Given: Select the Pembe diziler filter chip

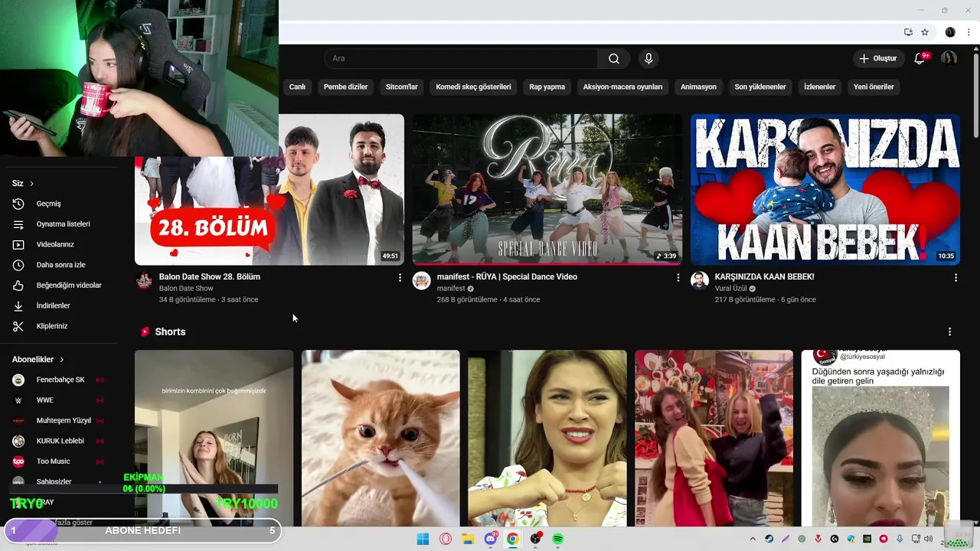Looking at the screenshot, I should [345, 86].
